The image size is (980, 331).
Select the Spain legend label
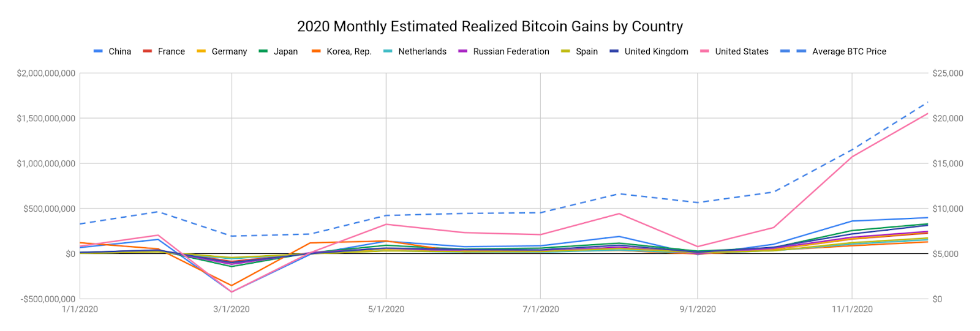tap(586, 51)
